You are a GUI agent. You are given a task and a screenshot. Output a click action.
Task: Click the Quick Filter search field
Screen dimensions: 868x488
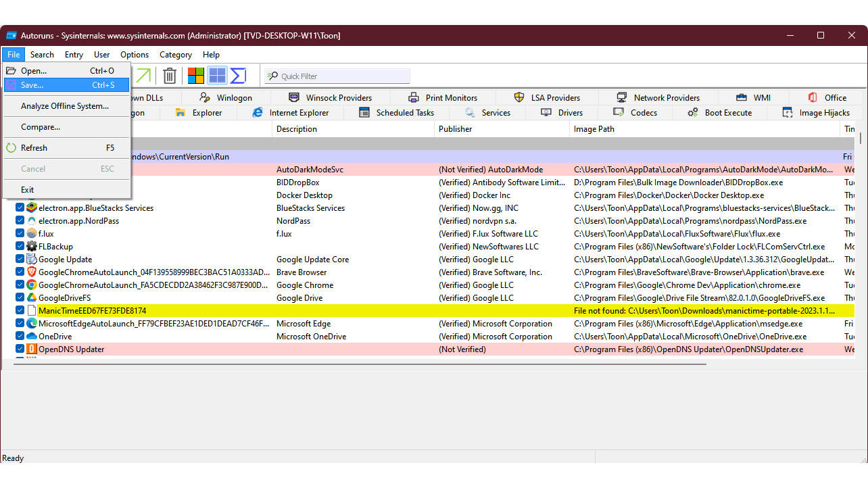tap(337, 76)
